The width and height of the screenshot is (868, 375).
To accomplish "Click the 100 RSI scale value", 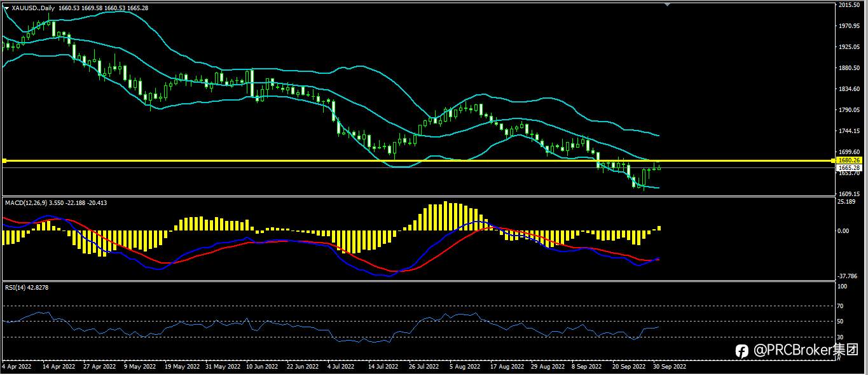I will (843, 287).
